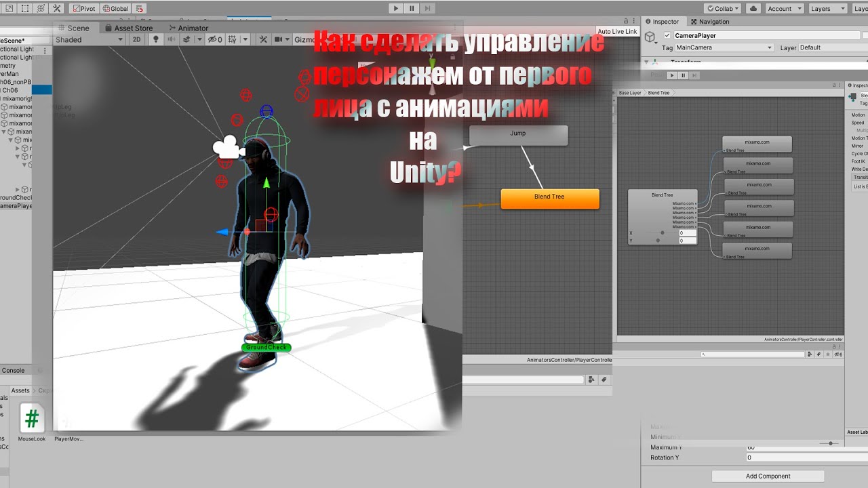
Task: Open the Collab dropdown
Action: (724, 9)
